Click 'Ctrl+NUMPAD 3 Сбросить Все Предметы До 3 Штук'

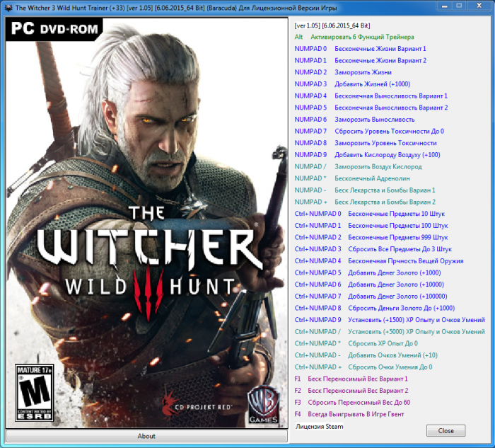(373, 249)
